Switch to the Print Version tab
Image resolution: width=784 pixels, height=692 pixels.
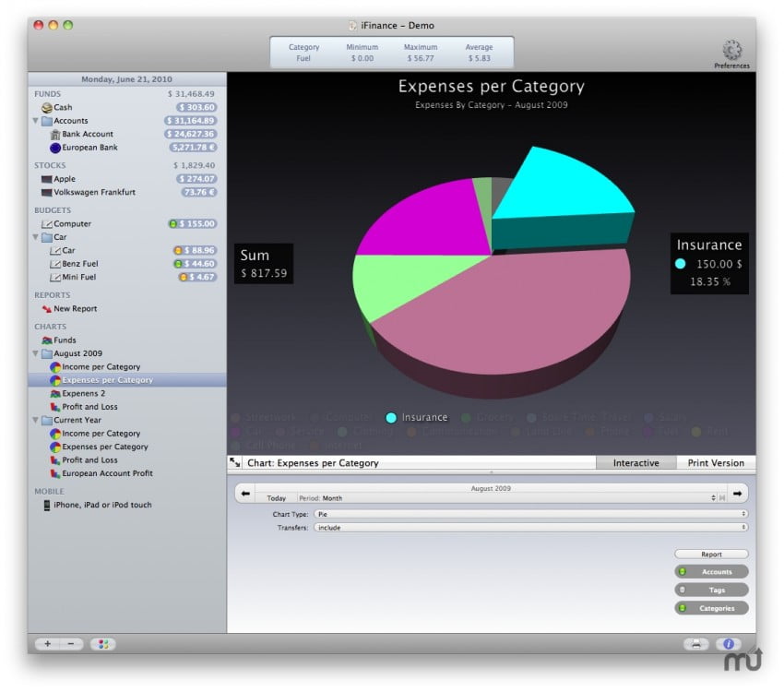point(716,462)
